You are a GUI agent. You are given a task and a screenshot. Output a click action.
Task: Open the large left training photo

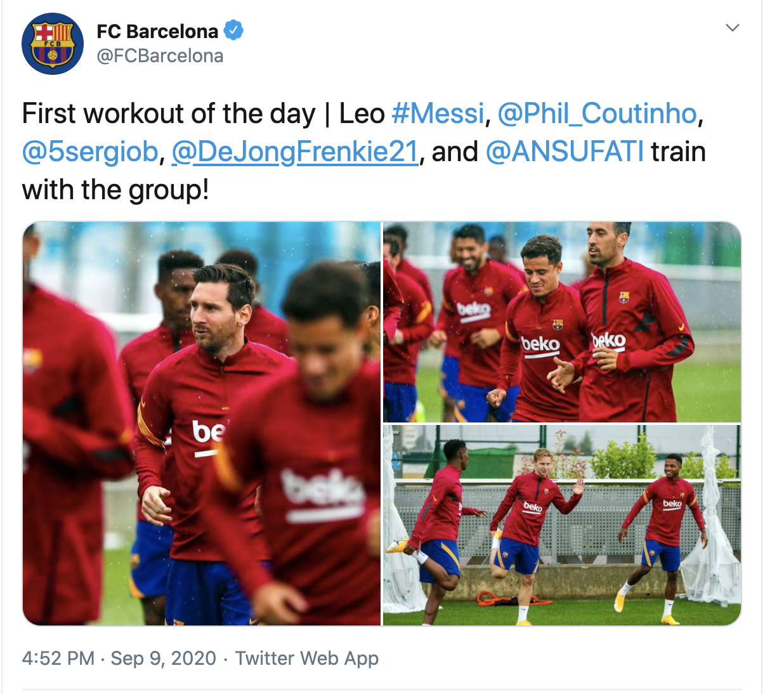(x=202, y=423)
